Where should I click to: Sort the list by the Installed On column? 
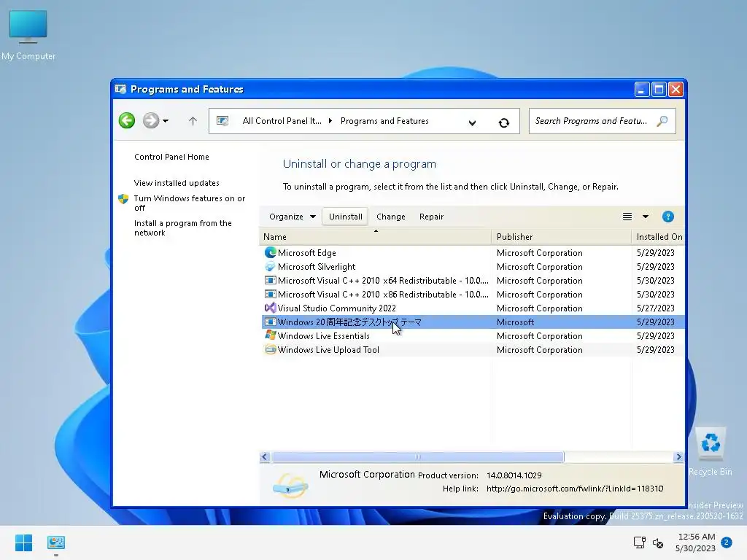pyautogui.click(x=659, y=237)
